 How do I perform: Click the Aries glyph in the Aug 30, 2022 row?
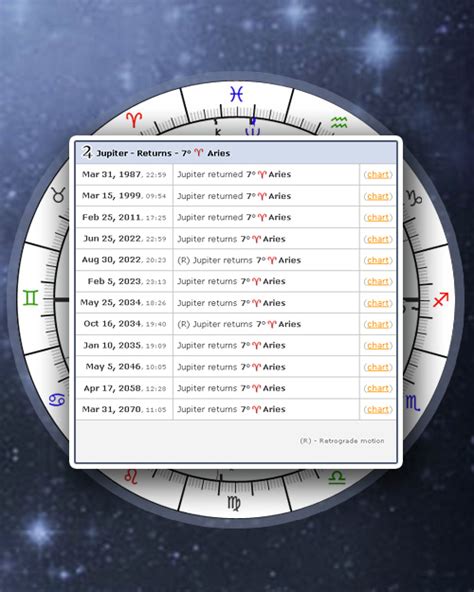[272, 260]
